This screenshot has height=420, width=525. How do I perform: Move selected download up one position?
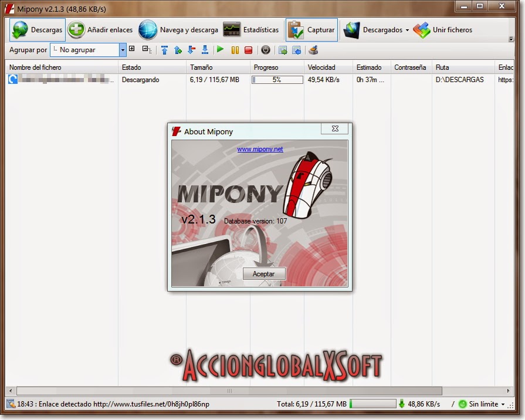pyautogui.click(x=178, y=50)
